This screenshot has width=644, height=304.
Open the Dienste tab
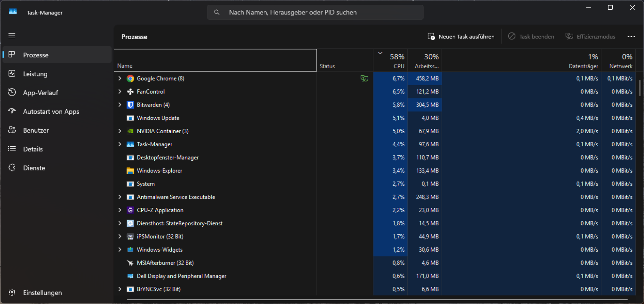pyautogui.click(x=57, y=168)
